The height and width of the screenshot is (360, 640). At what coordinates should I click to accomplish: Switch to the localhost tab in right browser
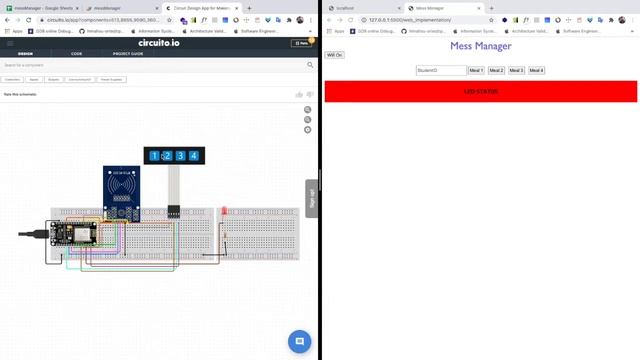point(364,8)
